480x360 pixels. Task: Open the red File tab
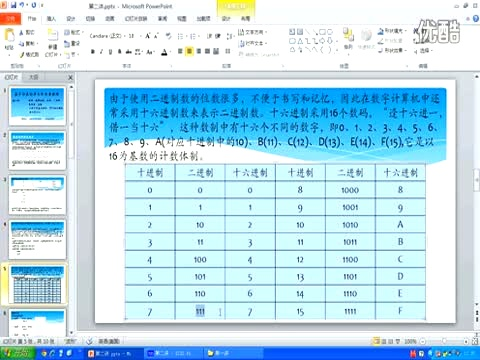coord(11,19)
